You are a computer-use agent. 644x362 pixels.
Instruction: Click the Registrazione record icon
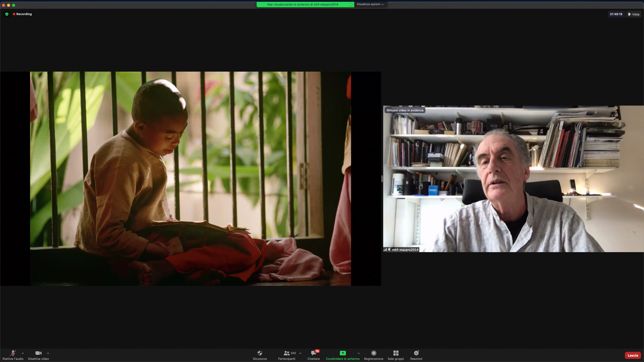point(374,355)
